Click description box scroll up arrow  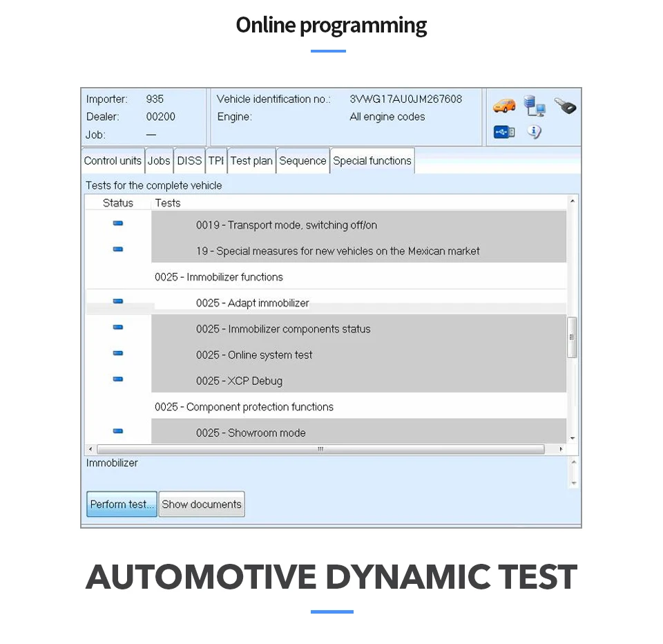click(574, 462)
